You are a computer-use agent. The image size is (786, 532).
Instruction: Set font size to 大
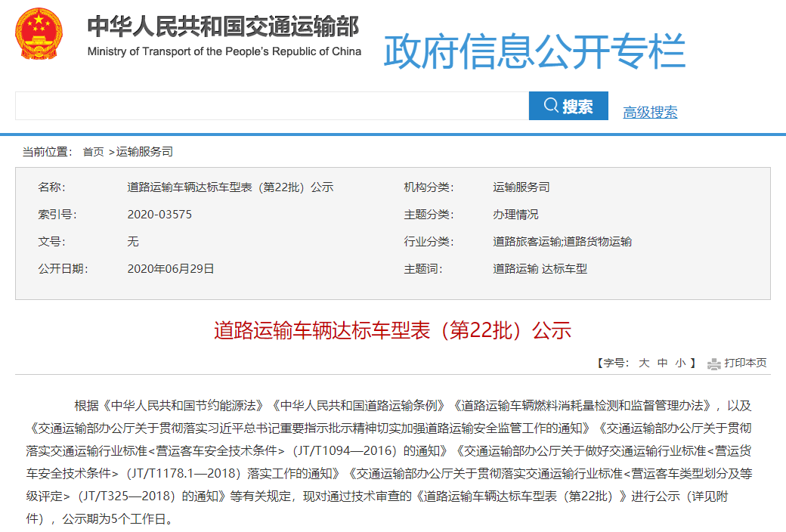[644, 363]
